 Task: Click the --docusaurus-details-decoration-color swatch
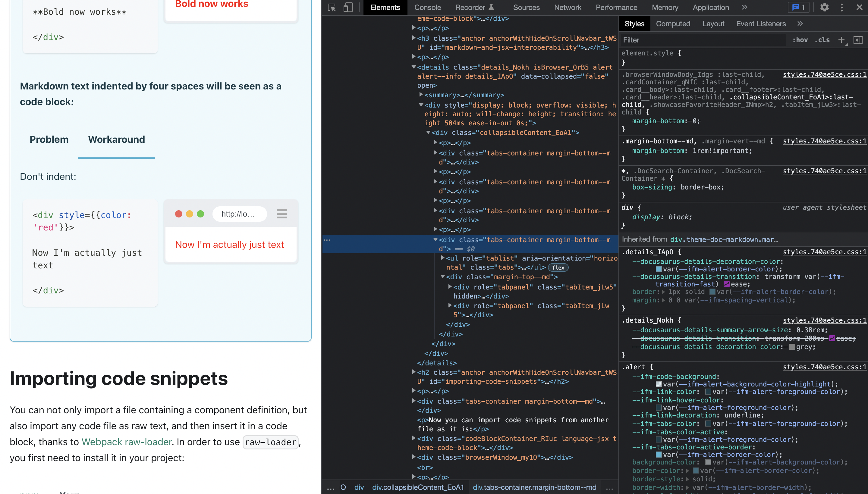coord(659,269)
